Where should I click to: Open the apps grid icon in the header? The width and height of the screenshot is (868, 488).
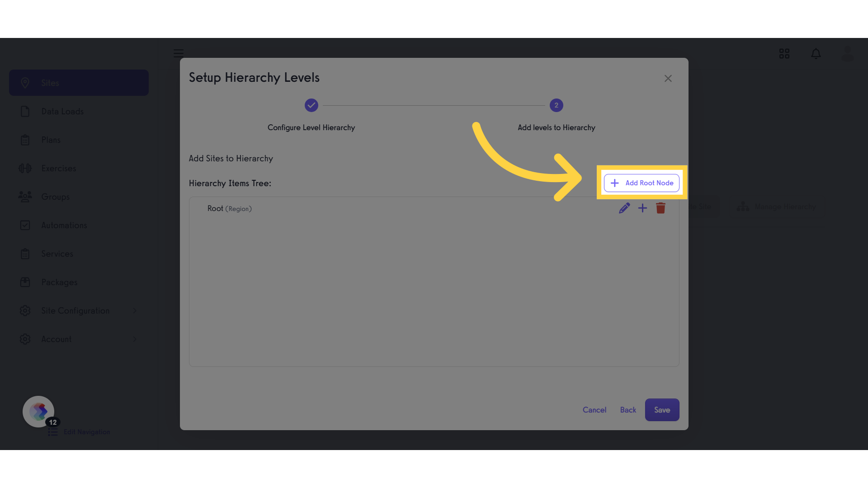[784, 53]
